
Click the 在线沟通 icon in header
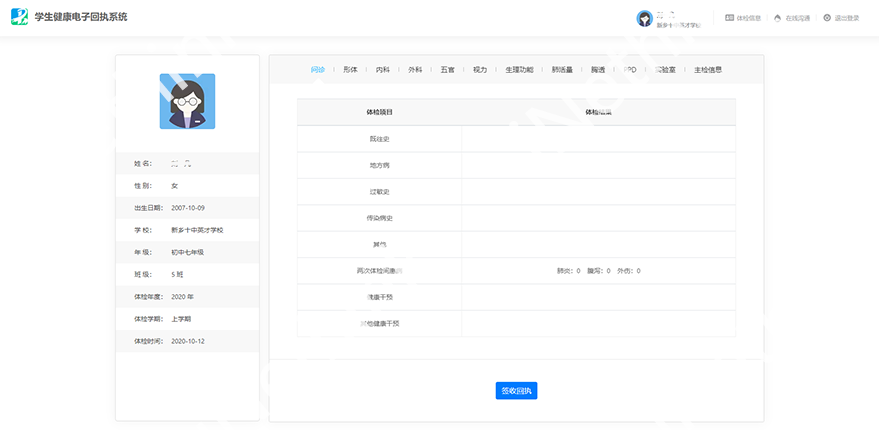778,18
